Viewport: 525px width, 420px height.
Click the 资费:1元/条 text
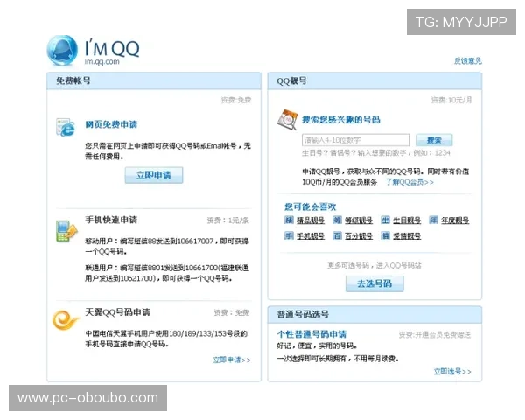[227, 220]
